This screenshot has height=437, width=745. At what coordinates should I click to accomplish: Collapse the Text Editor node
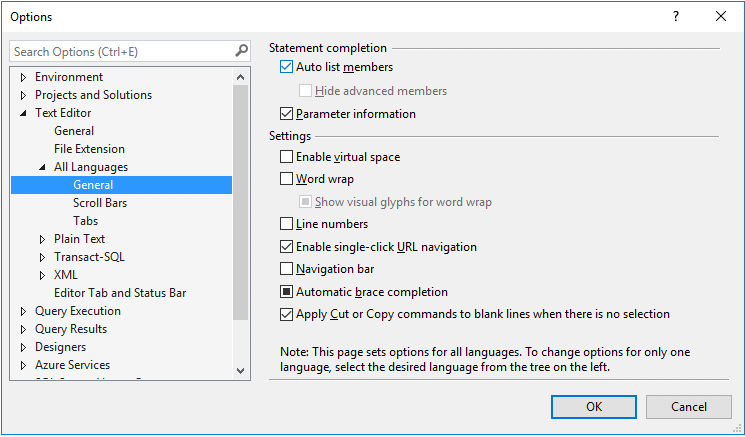tap(24, 114)
